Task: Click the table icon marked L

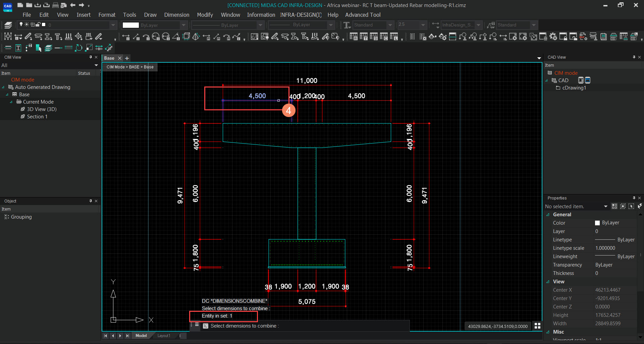Action: coord(394,37)
